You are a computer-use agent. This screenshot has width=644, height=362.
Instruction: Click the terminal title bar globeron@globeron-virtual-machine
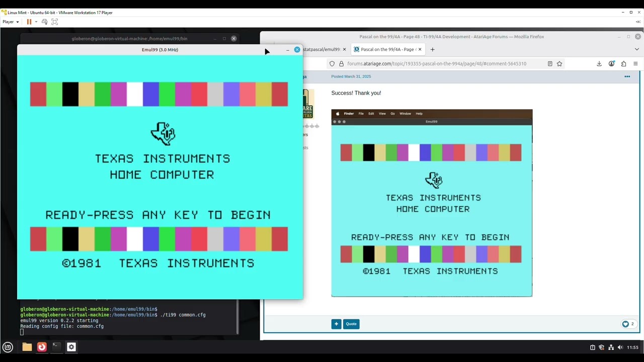coord(129,39)
